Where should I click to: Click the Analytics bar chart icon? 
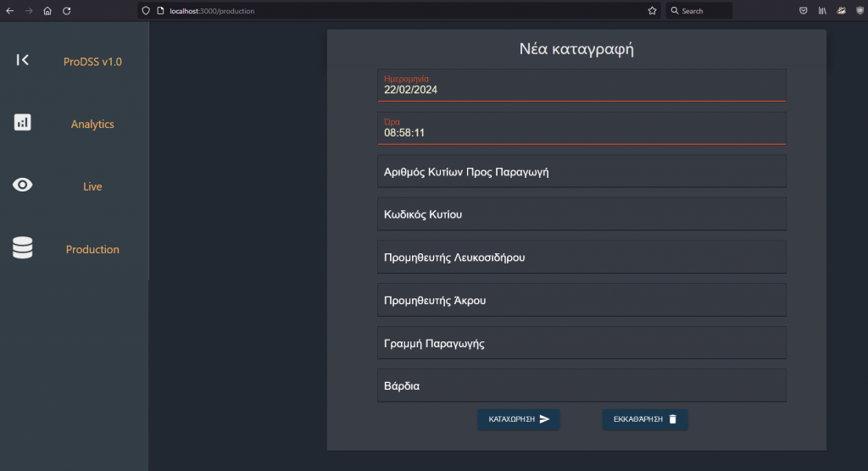pos(23,123)
